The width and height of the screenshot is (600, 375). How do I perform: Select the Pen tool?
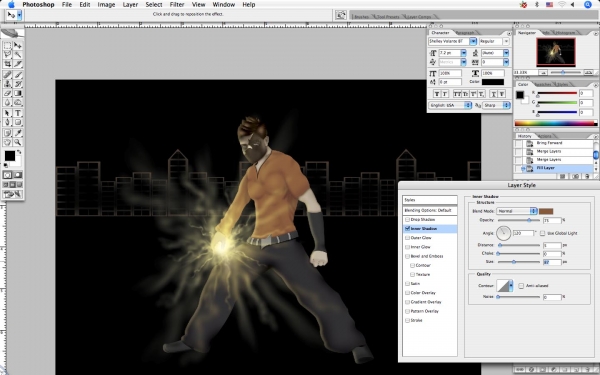pos(7,122)
